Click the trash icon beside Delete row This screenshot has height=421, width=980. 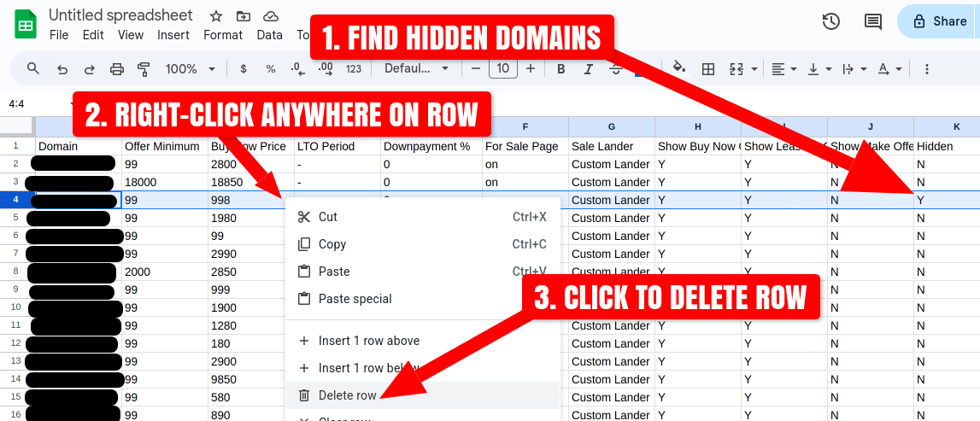tap(304, 395)
